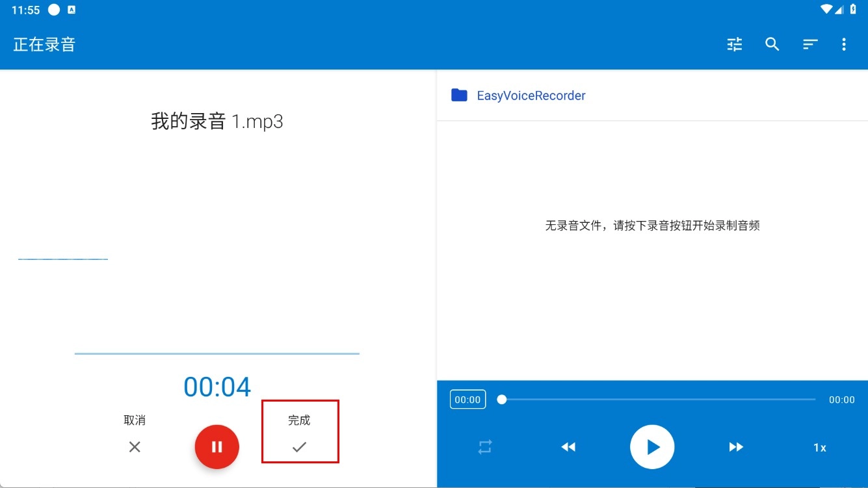Tap the battery status icon

[853, 9]
